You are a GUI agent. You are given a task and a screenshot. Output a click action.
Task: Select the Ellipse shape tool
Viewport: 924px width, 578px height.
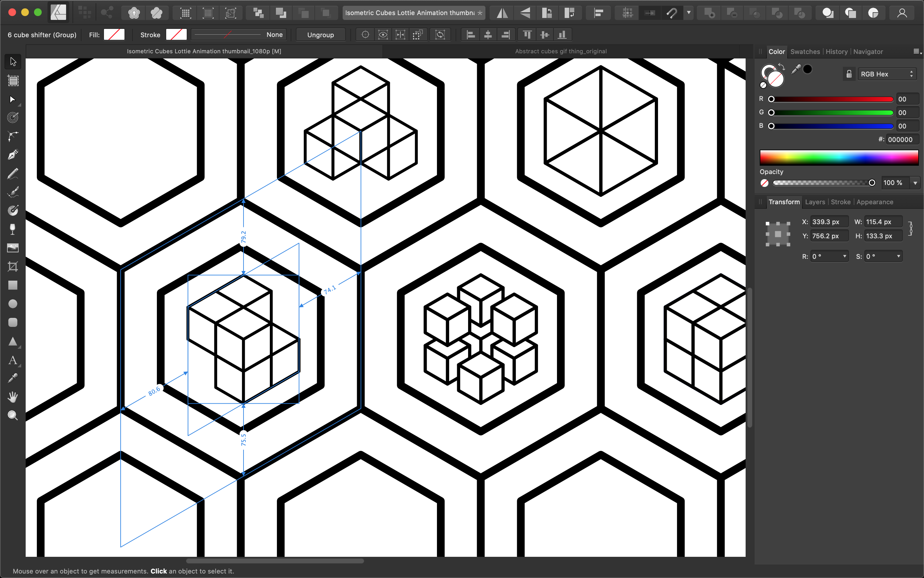click(x=13, y=304)
